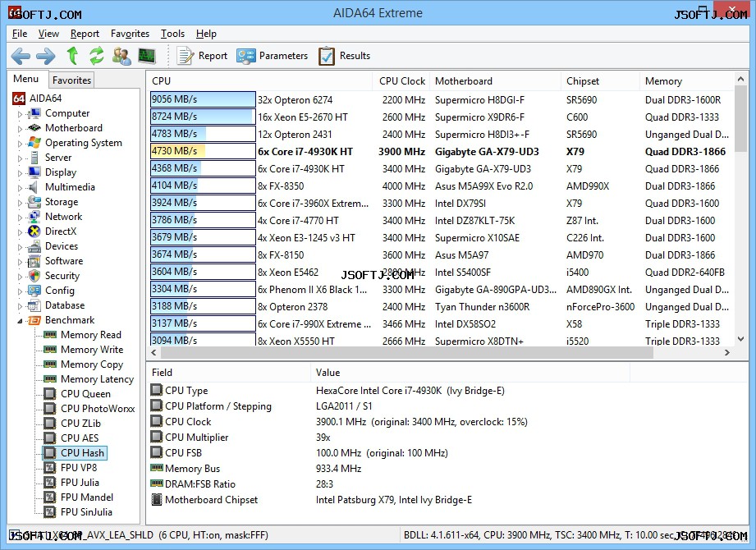Switch to the Favorites tab

point(72,80)
